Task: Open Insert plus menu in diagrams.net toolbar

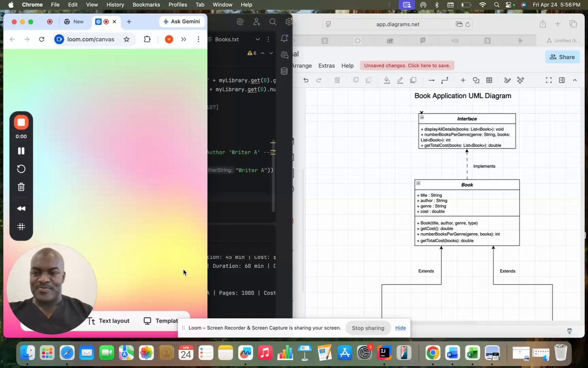Action: point(463,80)
